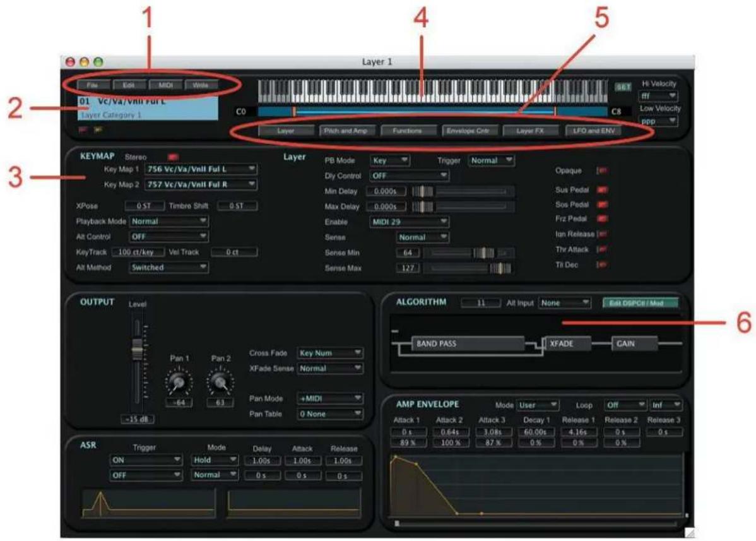Switch to the Functions tab

[x=408, y=131]
